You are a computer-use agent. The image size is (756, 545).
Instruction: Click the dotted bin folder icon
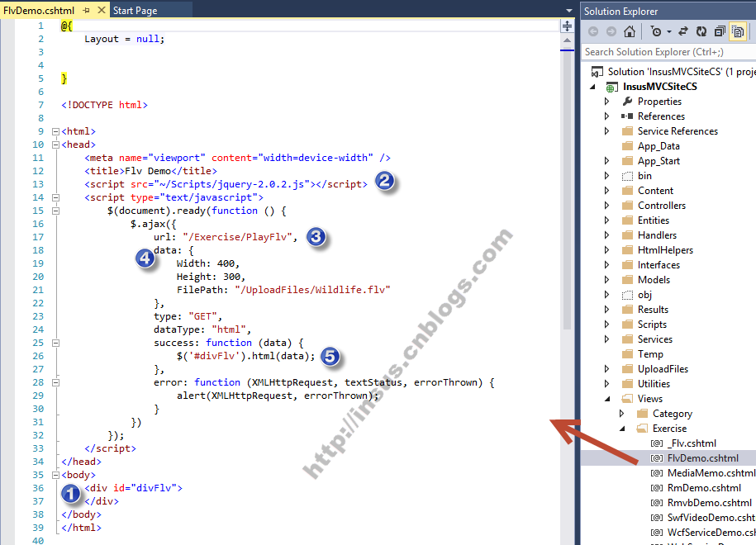pos(627,176)
